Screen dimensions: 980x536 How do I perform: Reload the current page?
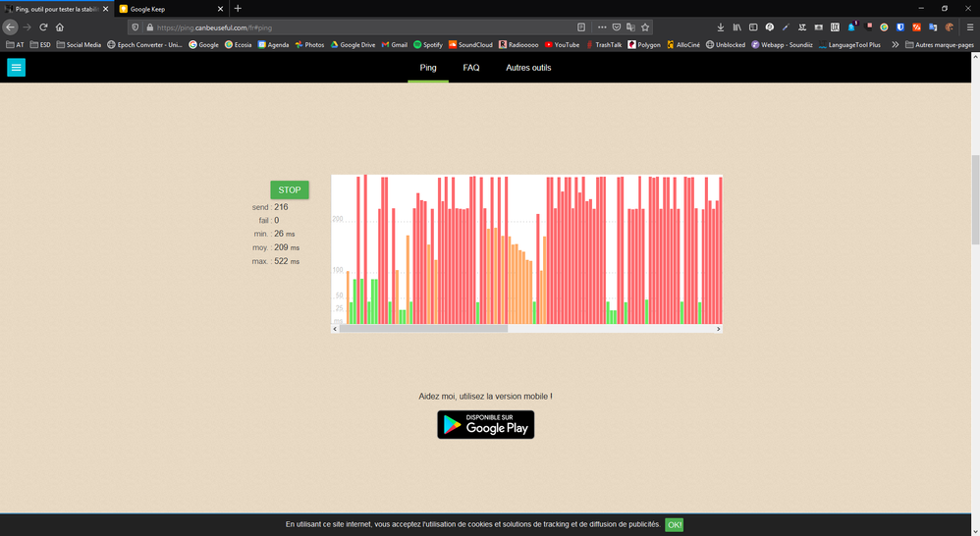coord(43,27)
